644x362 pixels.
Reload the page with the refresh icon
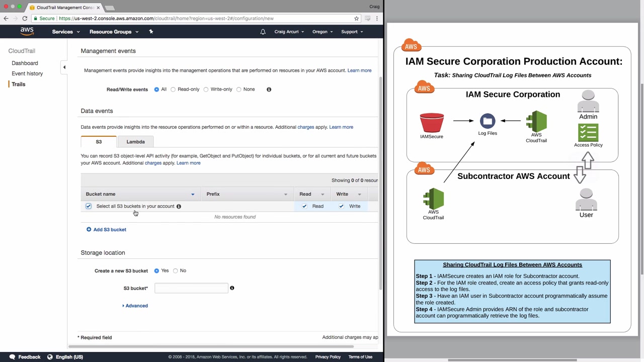[x=25, y=19]
